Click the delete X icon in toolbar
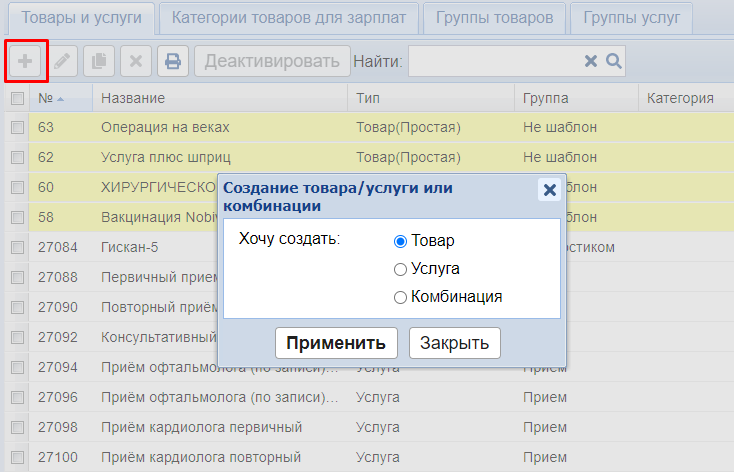The image size is (734, 472). tap(136, 61)
